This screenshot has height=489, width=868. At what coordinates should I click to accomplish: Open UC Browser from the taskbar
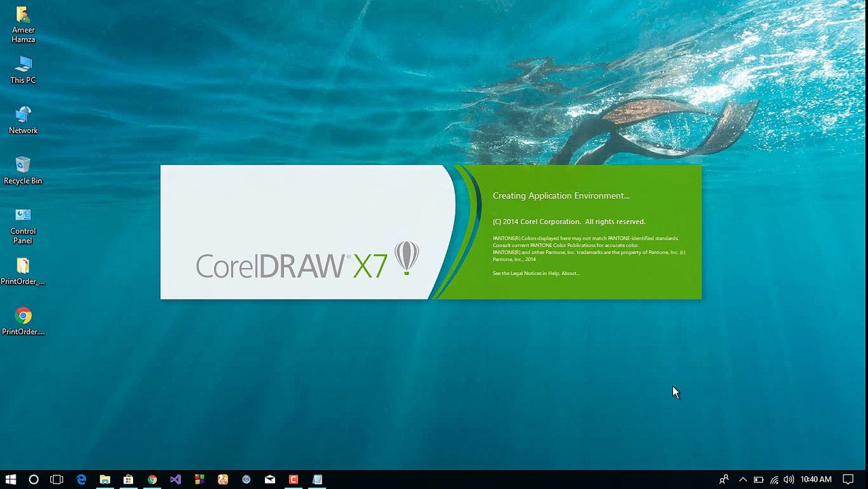[223, 479]
